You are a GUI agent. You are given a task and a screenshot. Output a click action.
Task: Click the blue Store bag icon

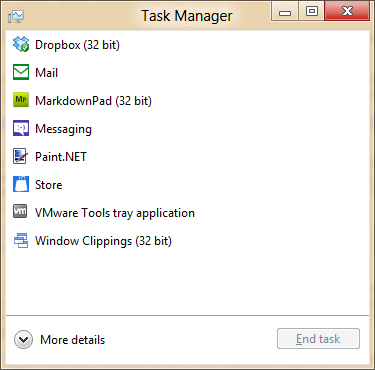[21, 184]
